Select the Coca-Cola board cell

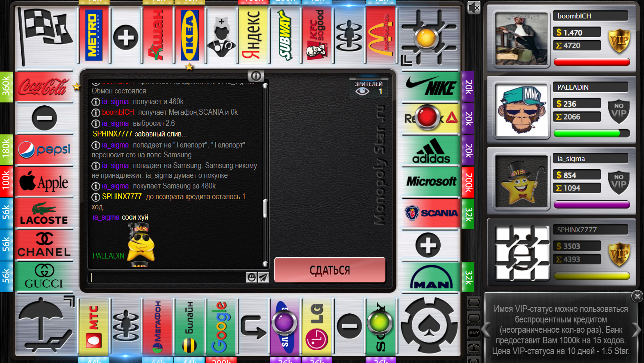(x=44, y=87)
